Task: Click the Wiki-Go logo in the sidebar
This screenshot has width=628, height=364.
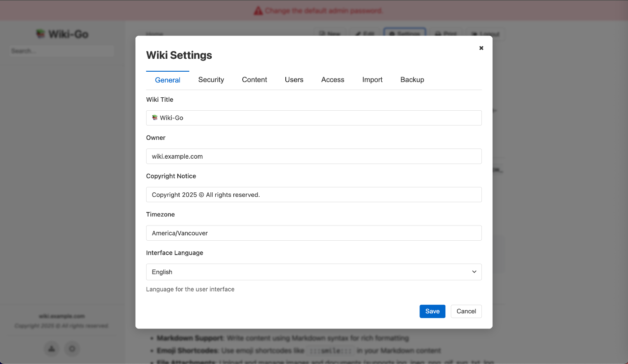Action: [41, 34]
